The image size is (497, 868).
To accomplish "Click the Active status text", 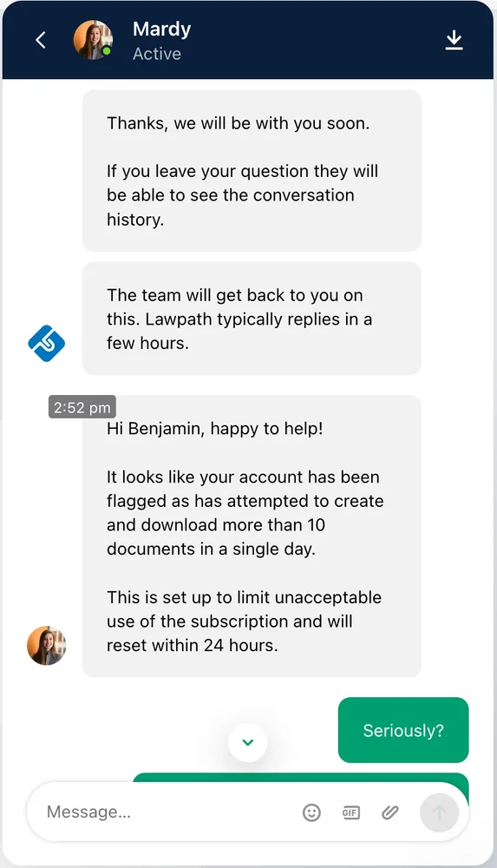I will (x=157, y=54).
